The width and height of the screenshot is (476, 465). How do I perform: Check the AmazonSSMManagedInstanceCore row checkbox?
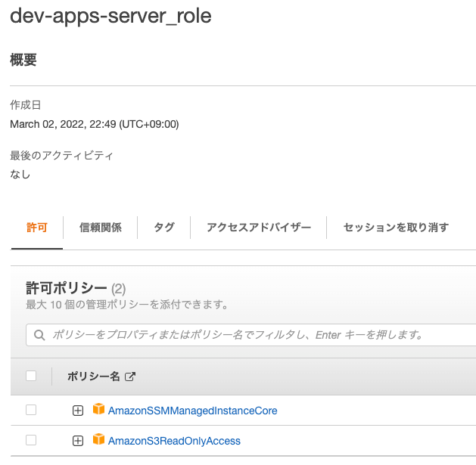(31, 410)
